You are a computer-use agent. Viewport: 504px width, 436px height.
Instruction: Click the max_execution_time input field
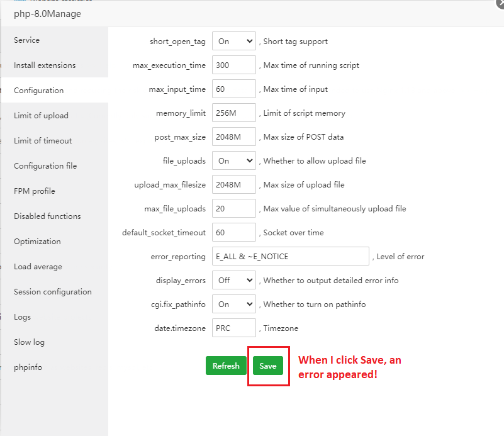(x=233, y=65)
